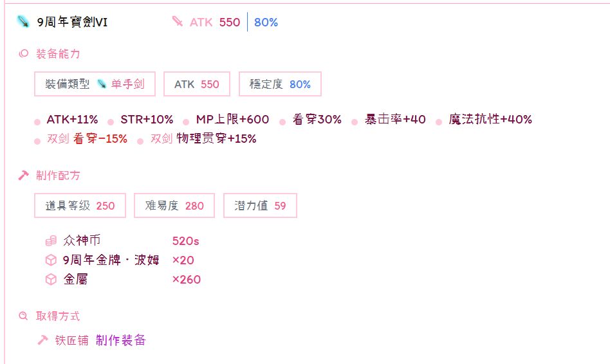Click the coin stack icon beside 众神币
This screenshot has width=610, height=364.
(51, 241)
